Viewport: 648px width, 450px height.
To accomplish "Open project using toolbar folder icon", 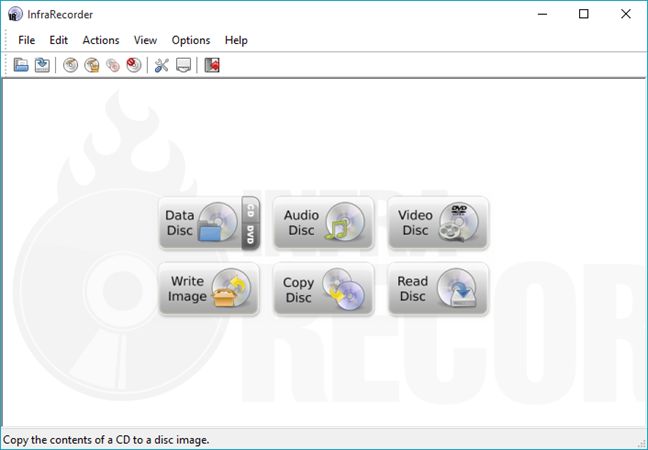I will click(x=21, y=65).
